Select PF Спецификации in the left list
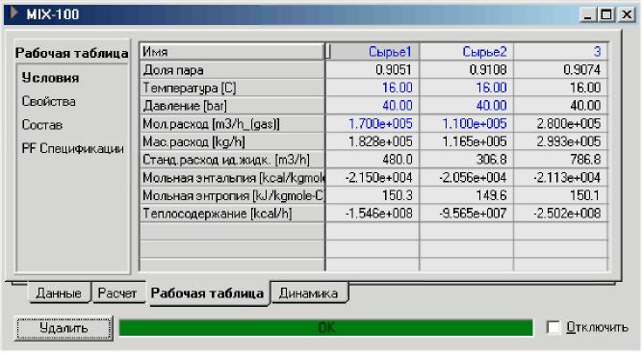Screen dimensions: 644x355 (73, 148)
